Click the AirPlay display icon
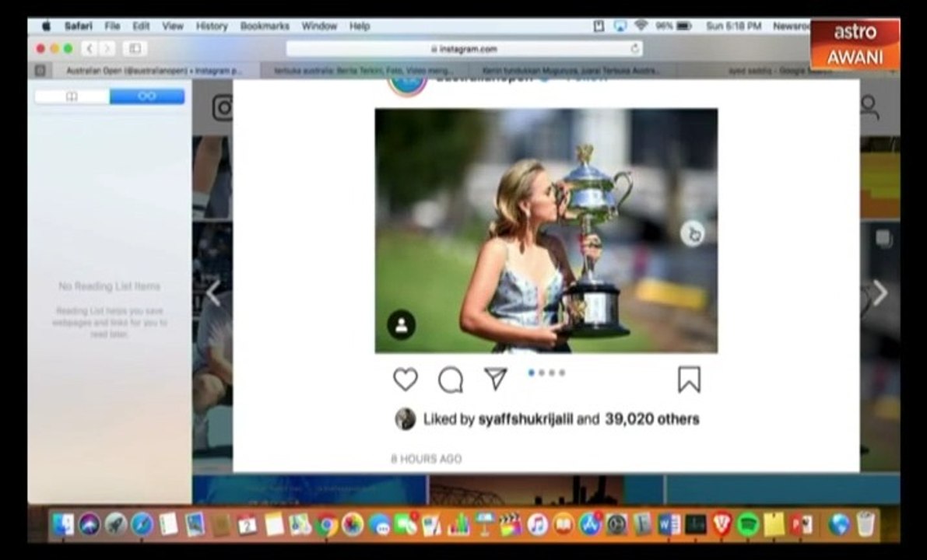Viewport: 927px width, 560px height. pyautogui.click(x=620, y=26)
